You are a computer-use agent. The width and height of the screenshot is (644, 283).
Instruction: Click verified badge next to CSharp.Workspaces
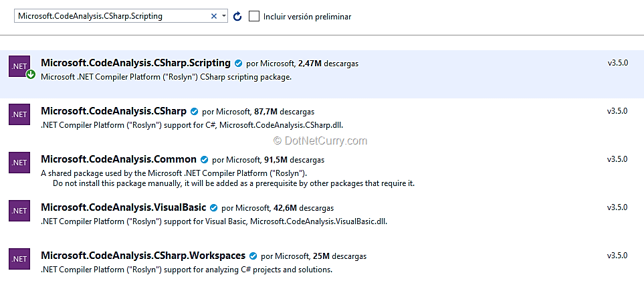click(253, 256)
